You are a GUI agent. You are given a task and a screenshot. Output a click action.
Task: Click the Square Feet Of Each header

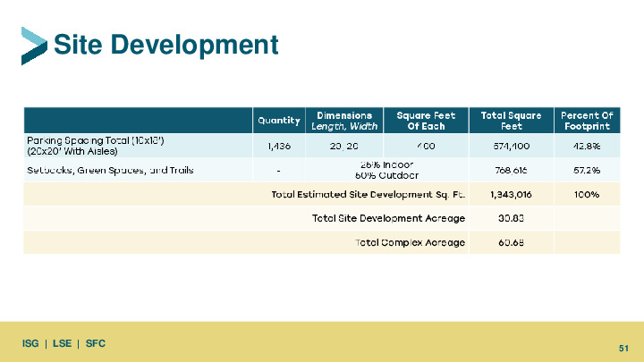(426, 121)
